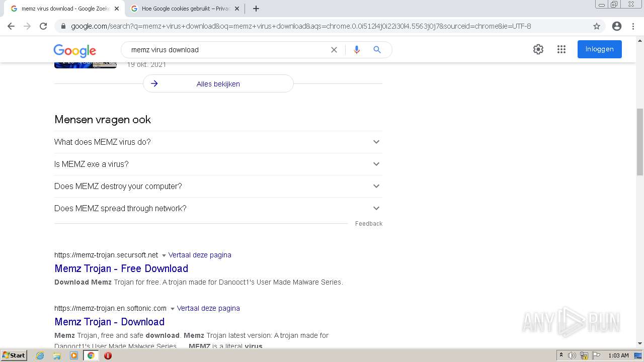This screenshot has height=362, width=644.
Task: Reload the current page
Action: tap(43, 26)
